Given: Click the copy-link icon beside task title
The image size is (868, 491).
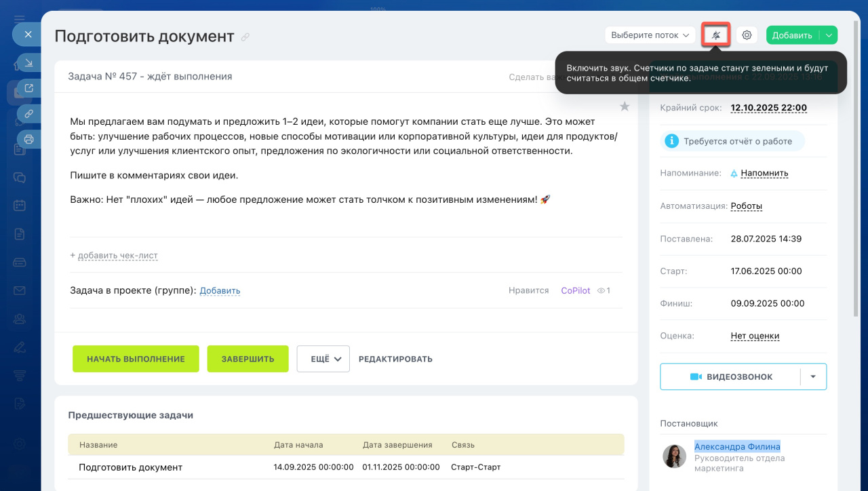Looking at the screenshot, I should 245,37.
